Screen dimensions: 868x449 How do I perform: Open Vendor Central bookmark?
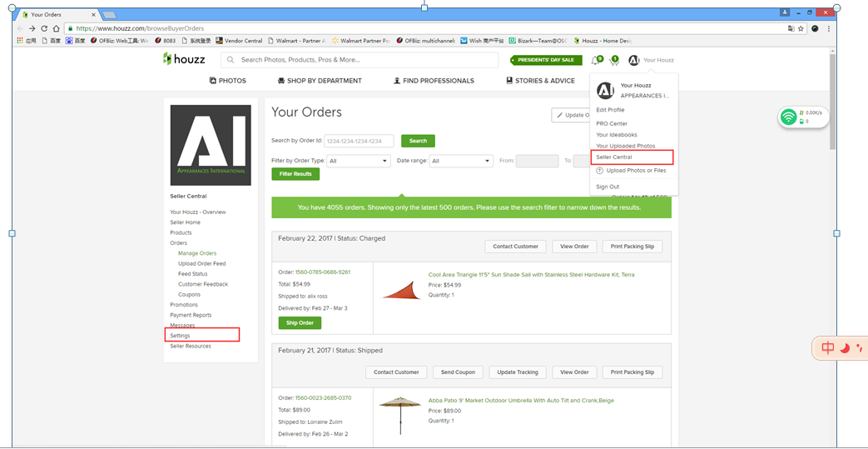[239, 41]
